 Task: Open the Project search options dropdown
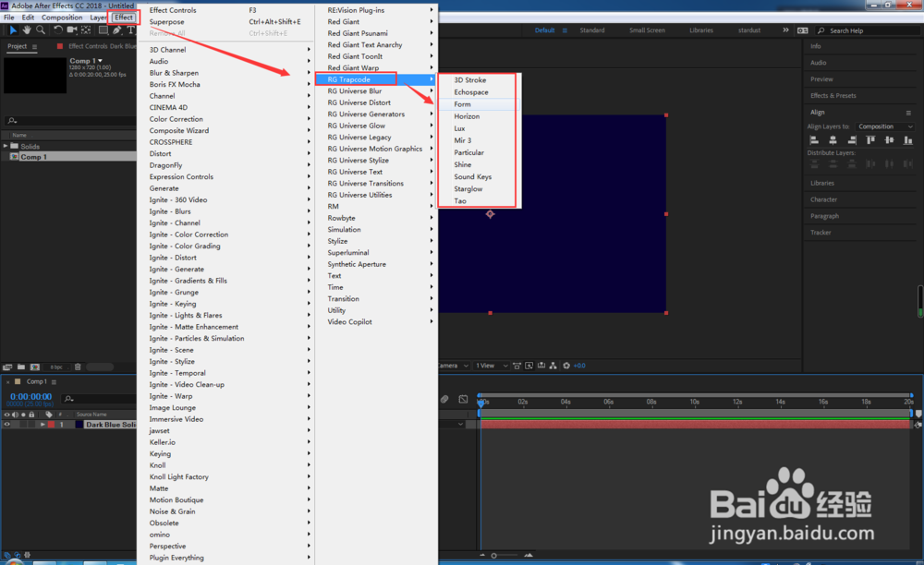(x=12, y=121)
